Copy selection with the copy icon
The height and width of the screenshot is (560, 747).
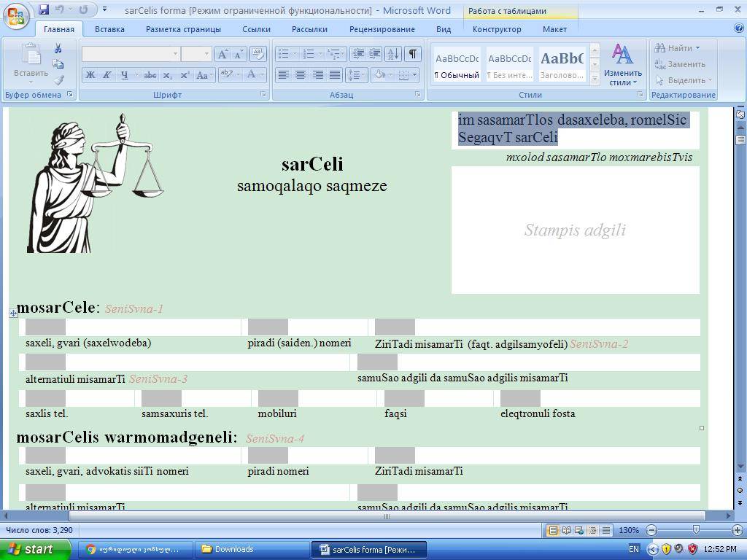pos(58,63)
